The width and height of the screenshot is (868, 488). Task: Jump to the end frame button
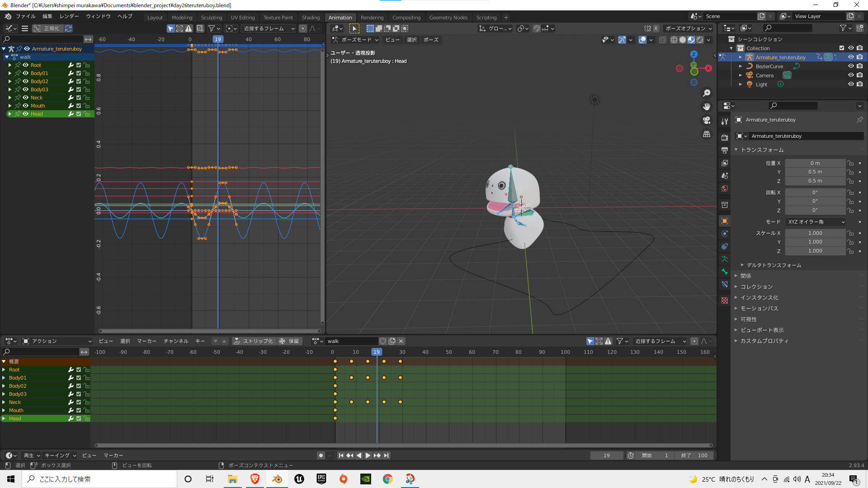[387, 455]
